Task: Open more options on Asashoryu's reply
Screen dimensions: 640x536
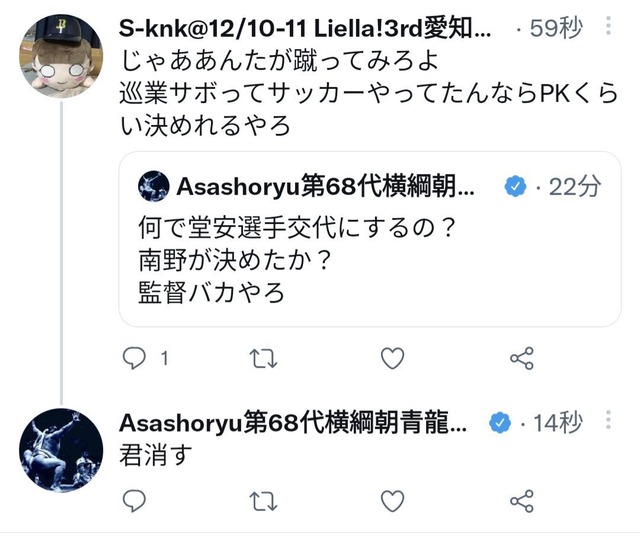Action: [608, 420]
